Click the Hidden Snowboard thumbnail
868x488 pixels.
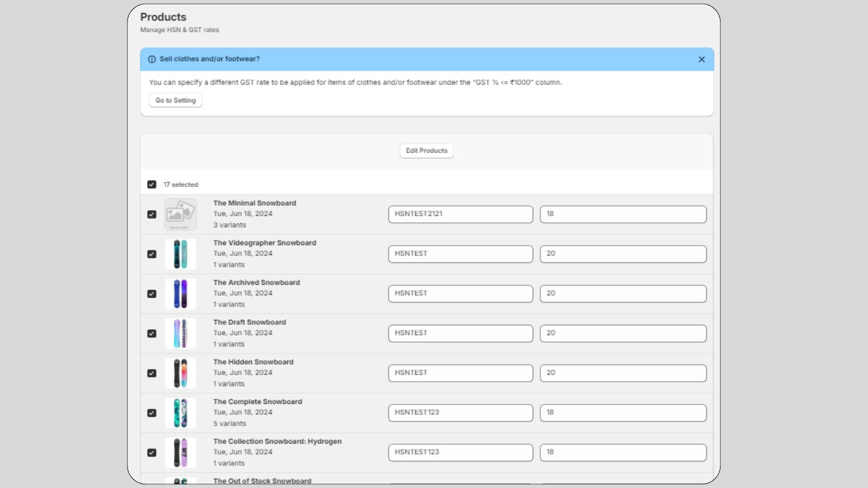[181, 373]
